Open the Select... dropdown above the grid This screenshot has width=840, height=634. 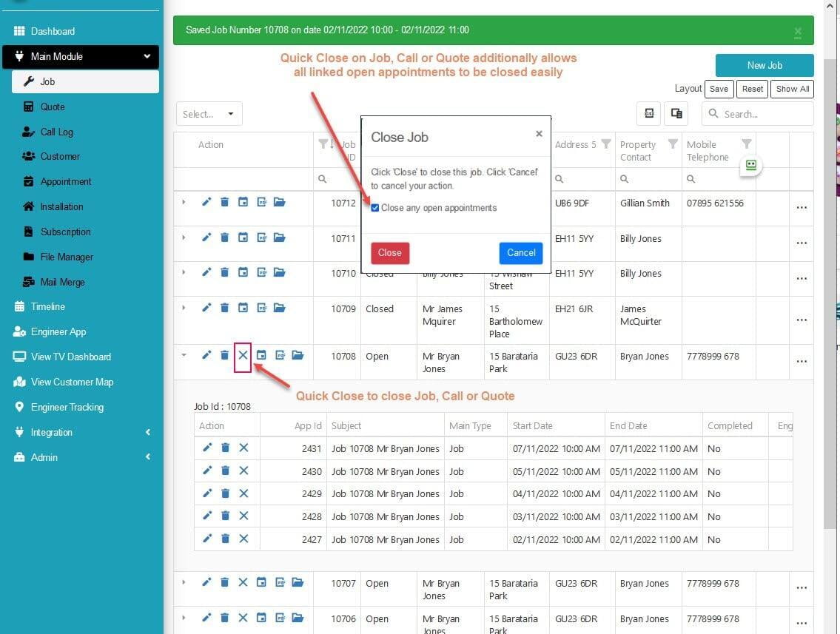pyautogui.click(x=209, y=114)
